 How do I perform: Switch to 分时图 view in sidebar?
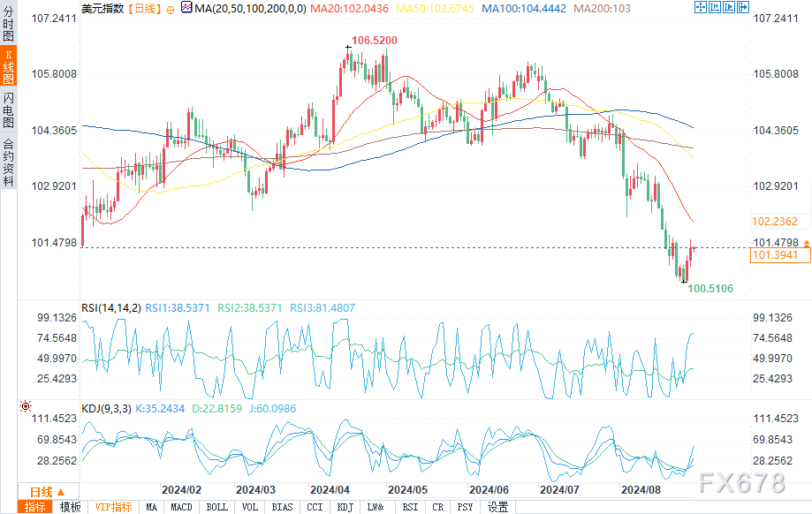pos(8,23)
